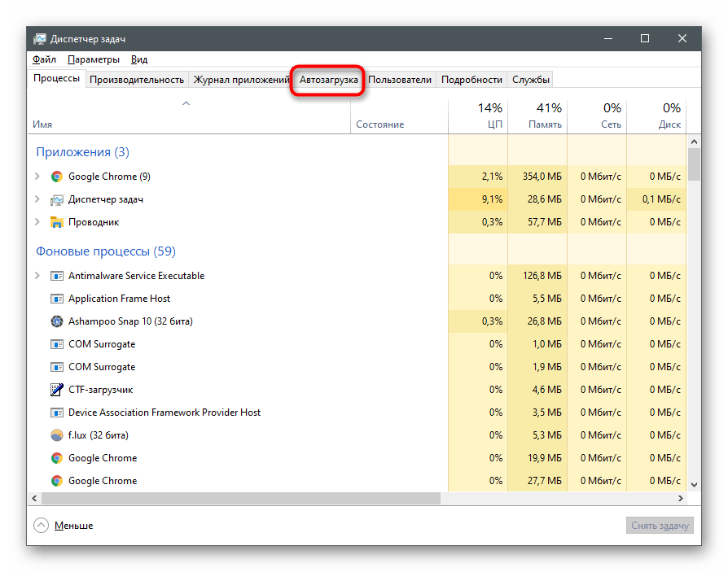Open the Параметры menu
The height and width of the screenshot is (572, 728).
coord(94,59)
